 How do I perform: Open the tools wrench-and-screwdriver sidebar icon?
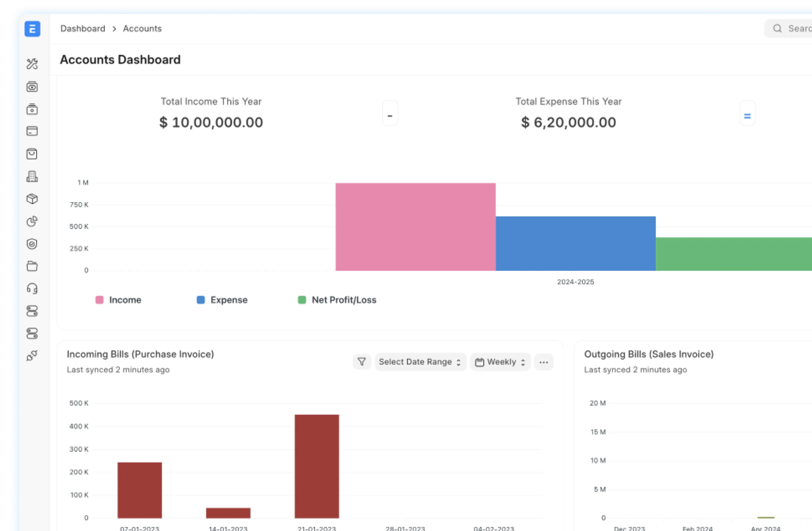click(32, 64)
